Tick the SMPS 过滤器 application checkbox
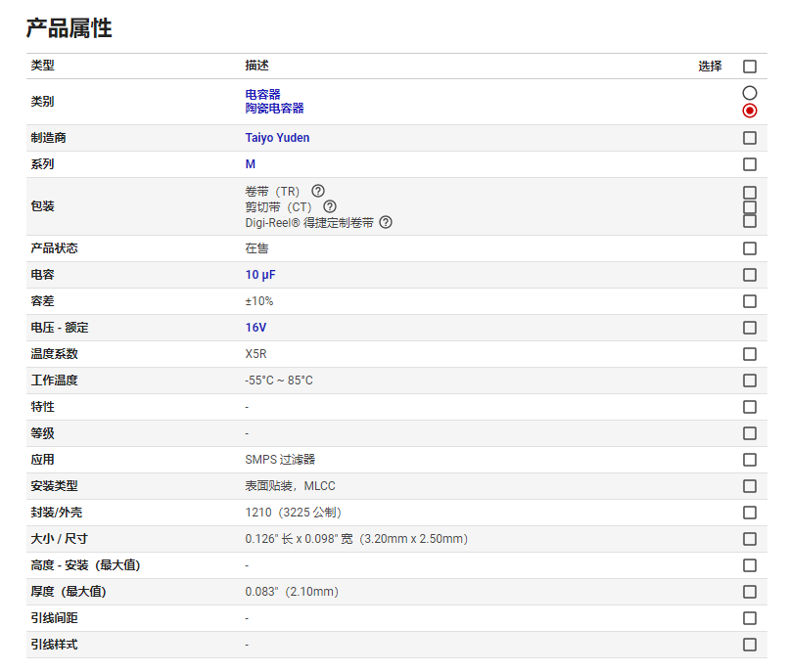Viewport: 788px width, 672px height. (749, 460)
